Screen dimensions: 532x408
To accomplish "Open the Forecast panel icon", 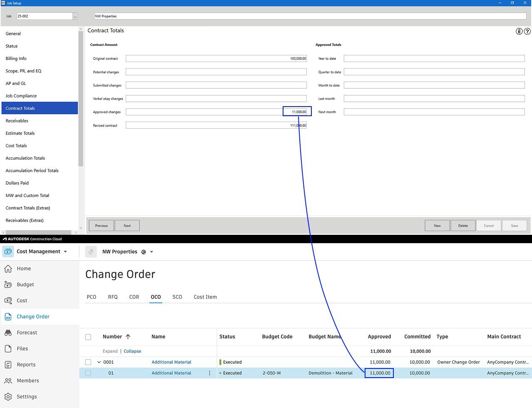I will 8,332.
